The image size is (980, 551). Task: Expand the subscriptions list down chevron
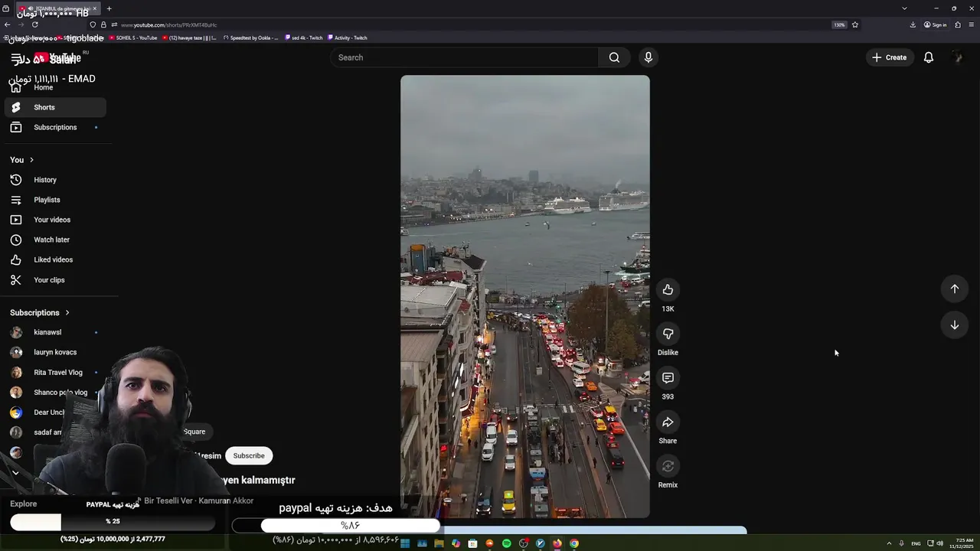pyautogui.click(x=15, y=472)
